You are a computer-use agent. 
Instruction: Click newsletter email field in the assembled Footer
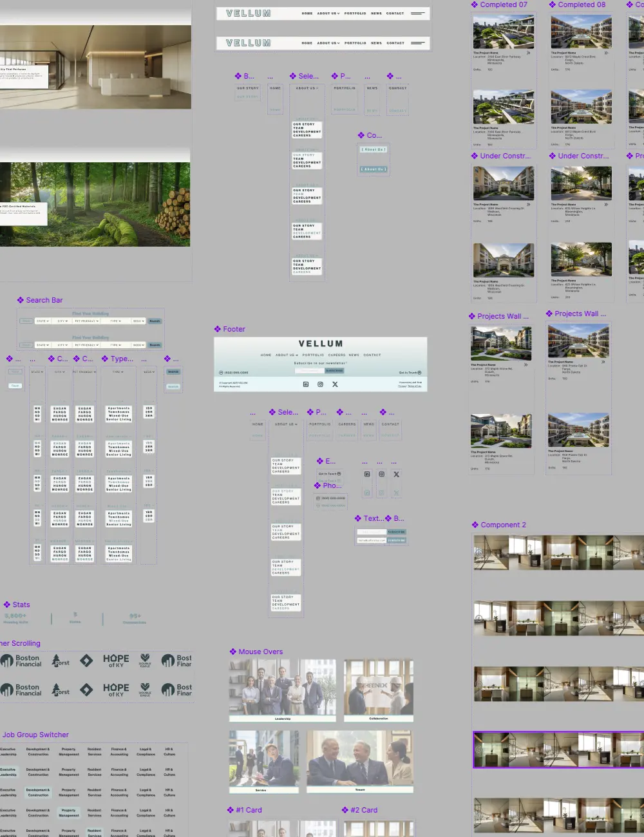click(x=310, y=371)
